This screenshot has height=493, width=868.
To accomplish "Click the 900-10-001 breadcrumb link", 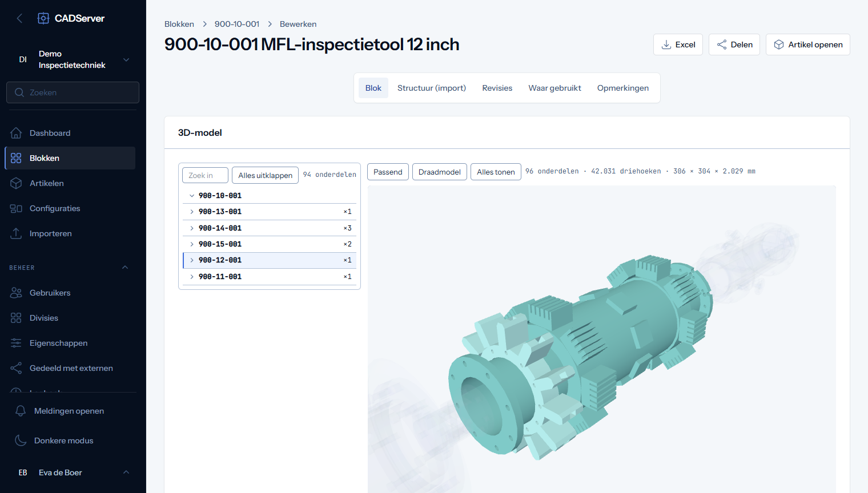I will click(x=237, y=24).
